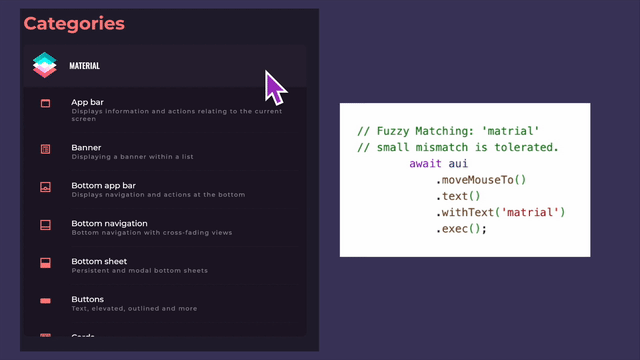
Task: Click 'Text, elevated, outlined and more' description
Action: point(134,309)
